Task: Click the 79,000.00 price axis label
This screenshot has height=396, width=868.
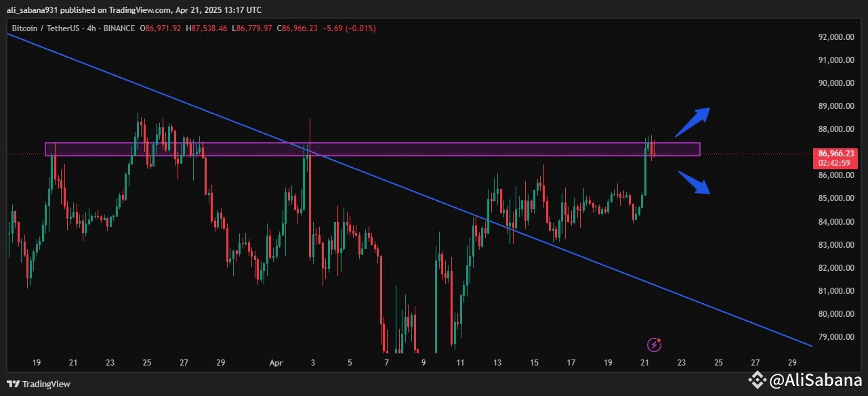Action: (x=835, y=337)
